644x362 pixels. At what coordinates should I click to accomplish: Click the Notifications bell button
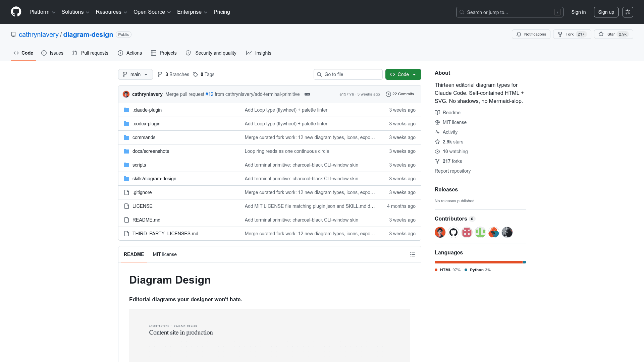click(531, 34)
